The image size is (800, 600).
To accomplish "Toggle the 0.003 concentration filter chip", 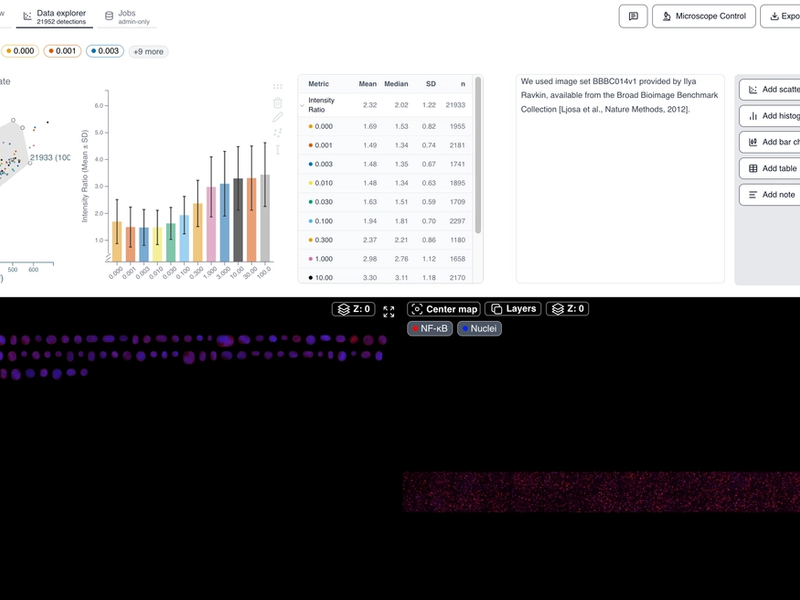I will click(105, 51).
